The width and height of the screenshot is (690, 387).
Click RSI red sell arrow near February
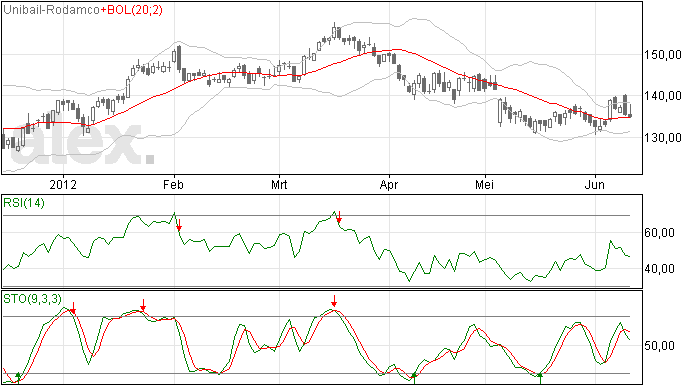click(179, 225)
